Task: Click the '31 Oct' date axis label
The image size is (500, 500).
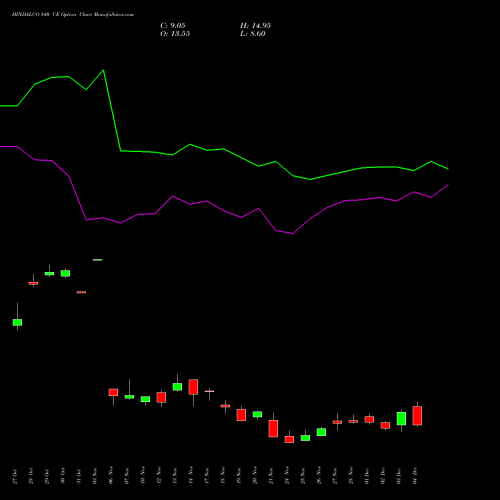Action: (x=79, y=476)
